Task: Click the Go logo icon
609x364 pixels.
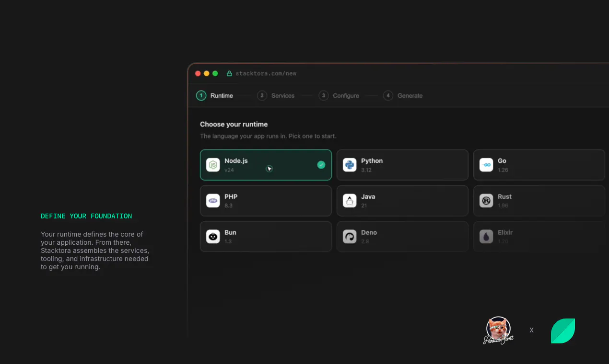Action: click(486, 165)
